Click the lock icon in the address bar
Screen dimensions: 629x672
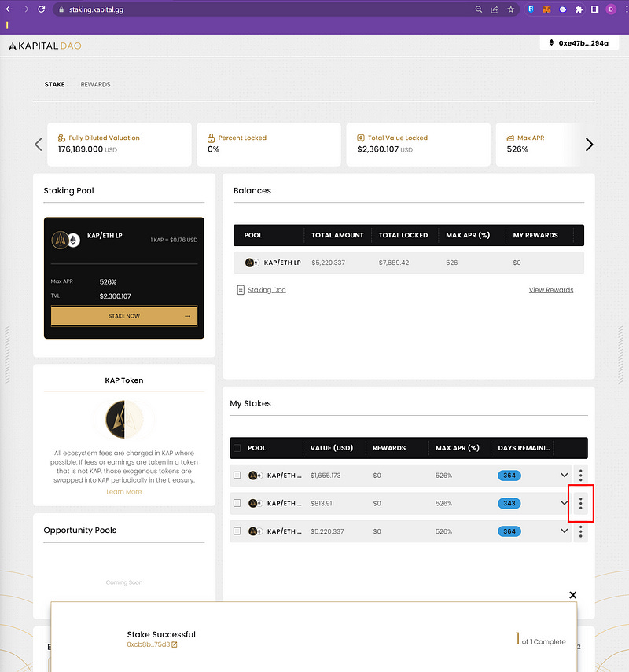(61, 9)
